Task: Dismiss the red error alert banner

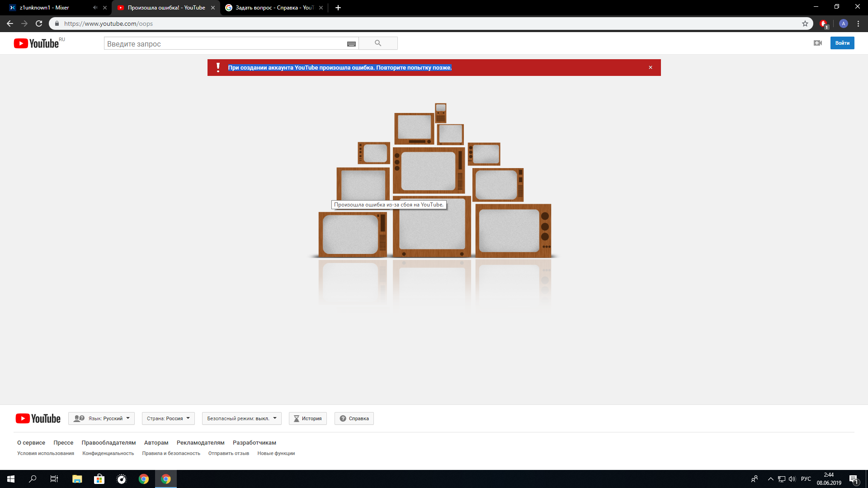Action: point(651,67)
